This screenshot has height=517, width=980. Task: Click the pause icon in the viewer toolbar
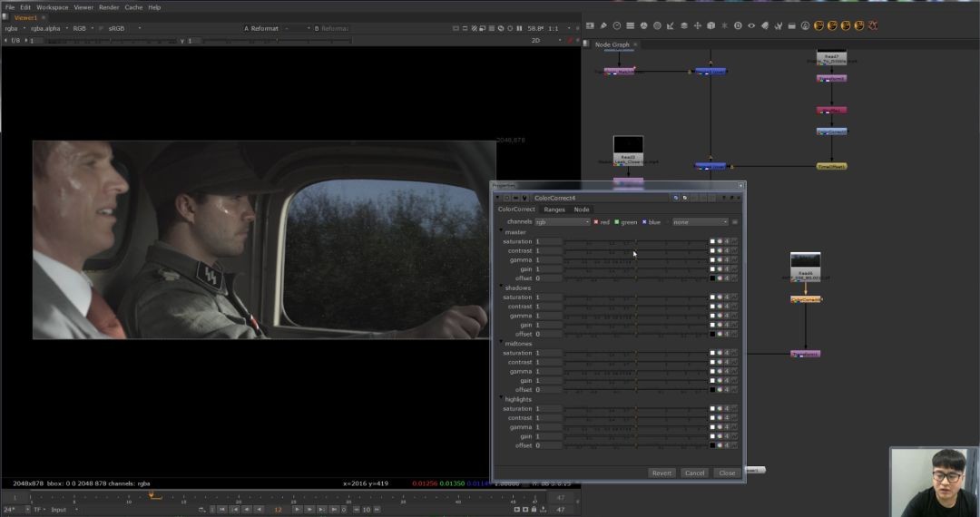(x=519, y=28)
